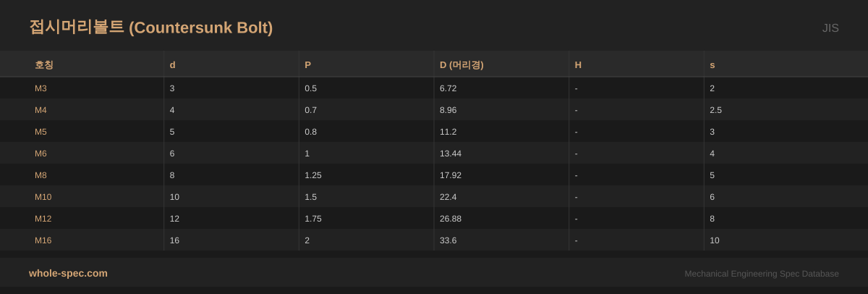Click the P column header
This screenshot has width=868, height=294.
tap(307, 64)
